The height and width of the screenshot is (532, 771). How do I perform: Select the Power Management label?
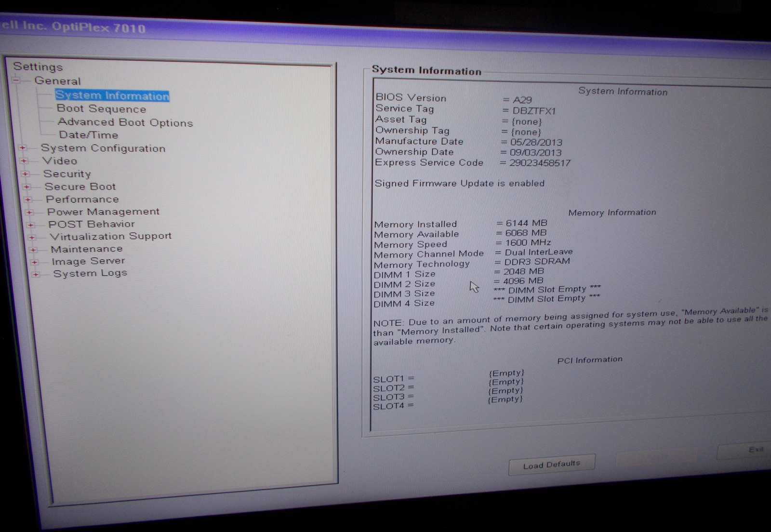[x=103, y=212]
